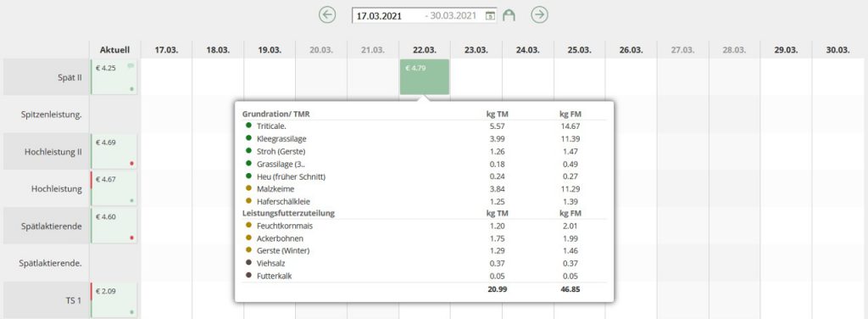Viewport: 868px width, 319px height.
Task: Click the green arch icon beside date field
Action: [509, 16]
